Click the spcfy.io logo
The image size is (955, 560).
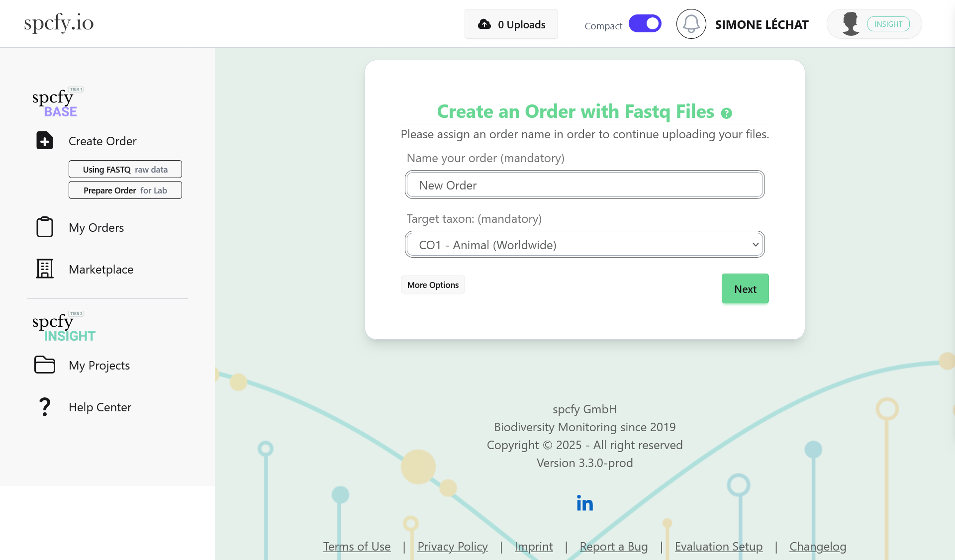(58, 22)
